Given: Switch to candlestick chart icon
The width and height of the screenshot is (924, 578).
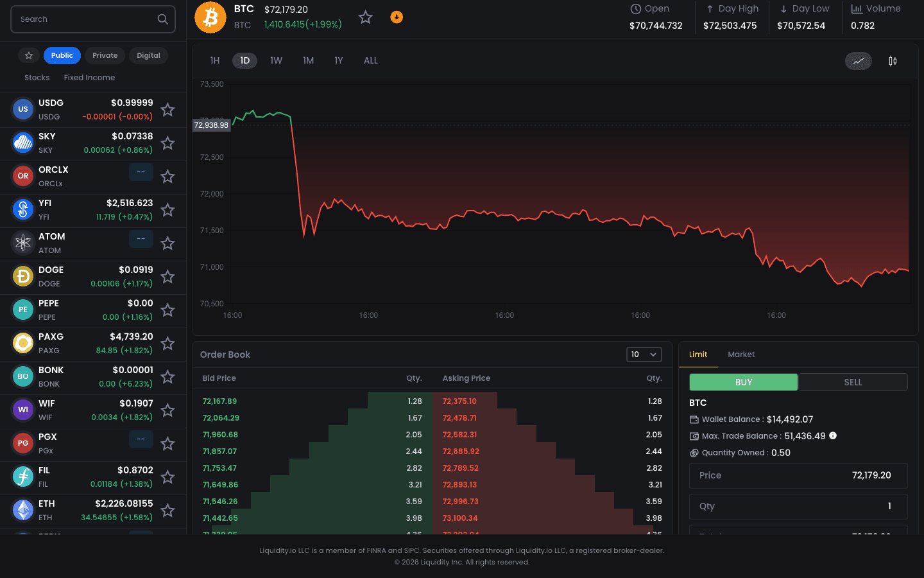Looking at the screenshot, I should point(893,61).
